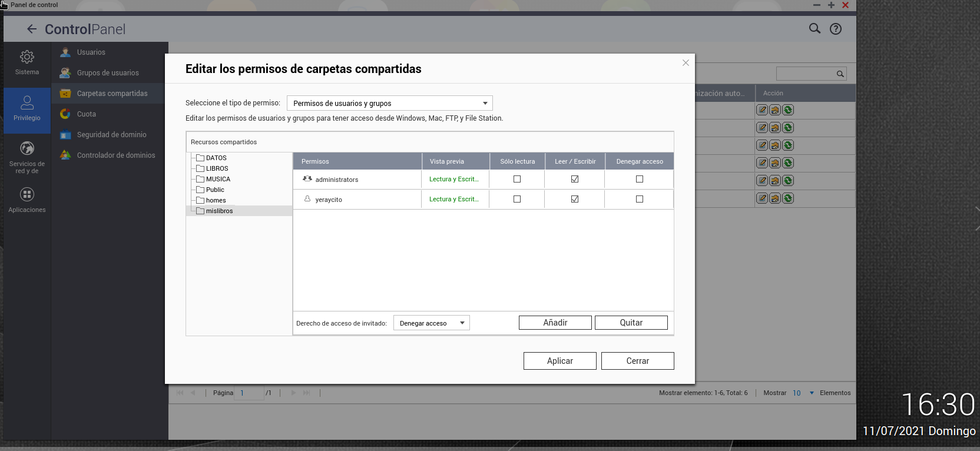Check Denegar acceso for administrators
Screen dimensions: 980x451
(640, 179)
